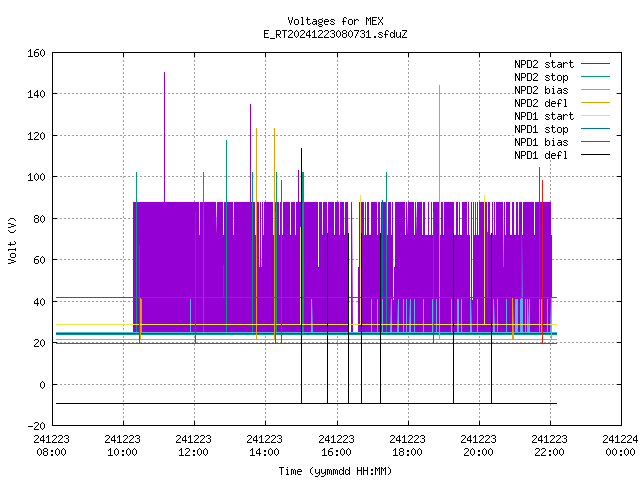
Task: Click the NPD1 bias legend label
Action: [541, 142]
